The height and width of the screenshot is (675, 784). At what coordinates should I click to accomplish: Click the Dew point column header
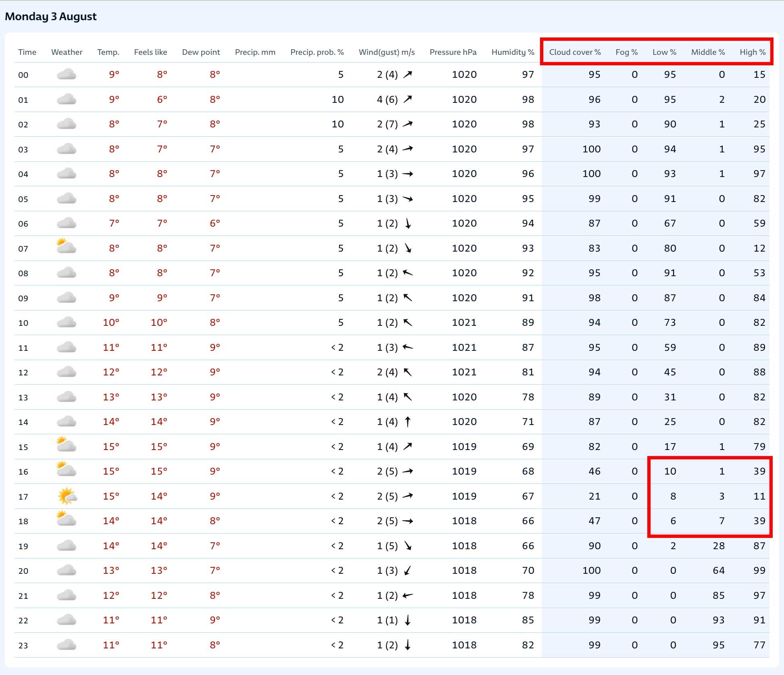coord(201,52)
